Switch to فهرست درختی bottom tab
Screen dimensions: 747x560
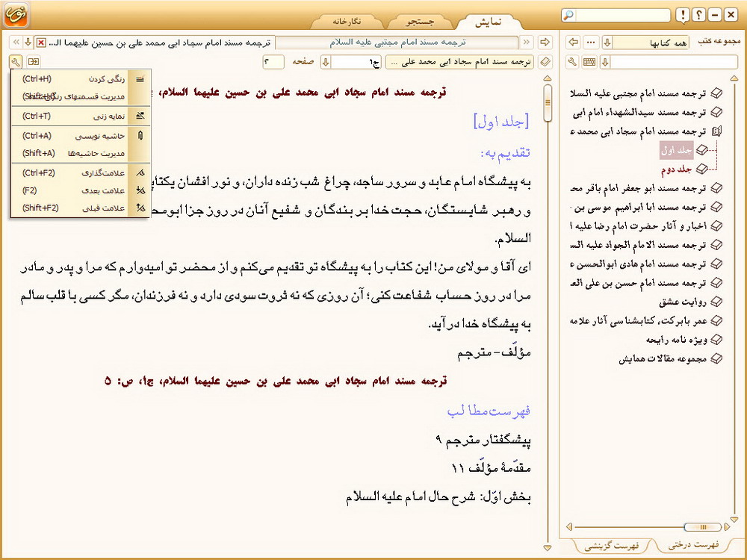click(x=694, y=545)
